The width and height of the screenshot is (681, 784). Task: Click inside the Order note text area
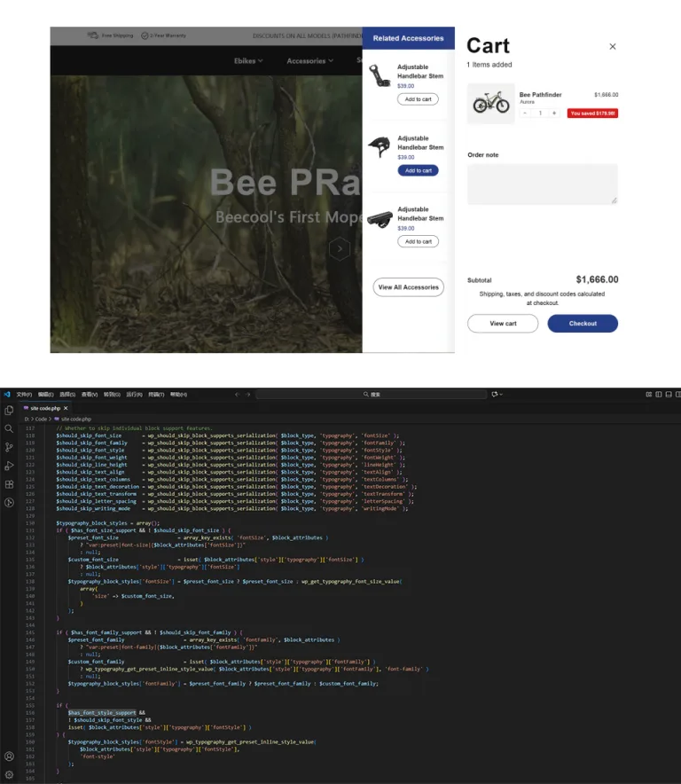[x=542, y=184]
